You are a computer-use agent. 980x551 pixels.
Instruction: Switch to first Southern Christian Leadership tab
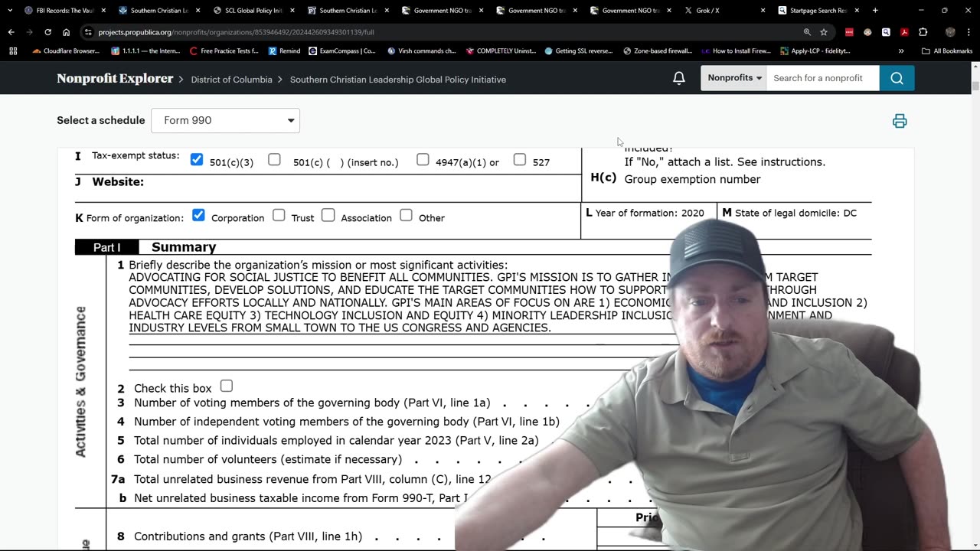coord(158,11)
